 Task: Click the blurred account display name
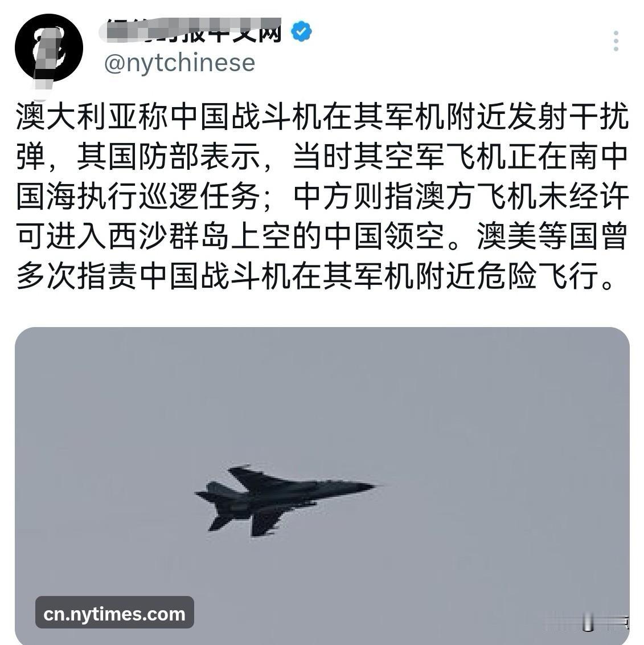(x=191, y=30)
